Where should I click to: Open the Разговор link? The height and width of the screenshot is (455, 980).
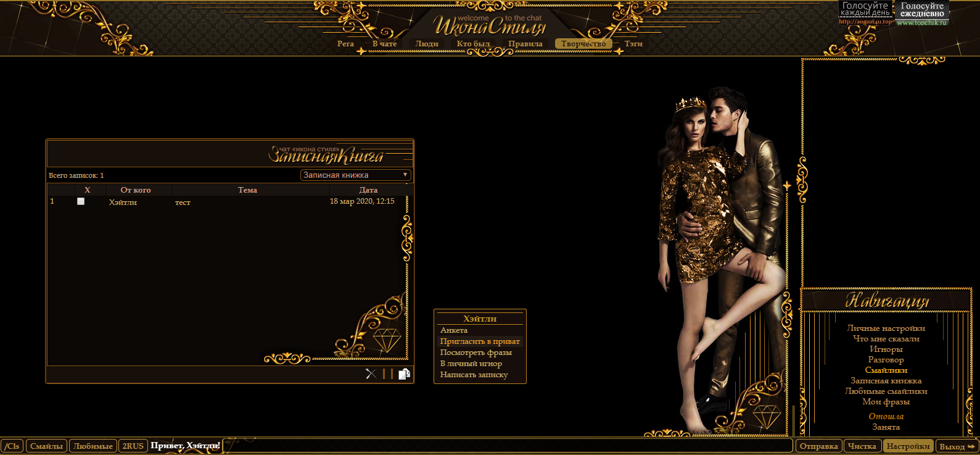pos(886,359)
